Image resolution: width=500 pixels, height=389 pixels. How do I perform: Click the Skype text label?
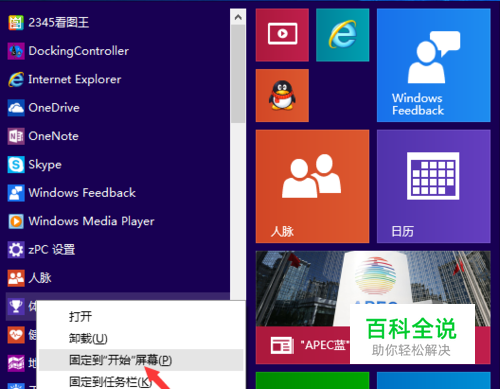[45, 165]
